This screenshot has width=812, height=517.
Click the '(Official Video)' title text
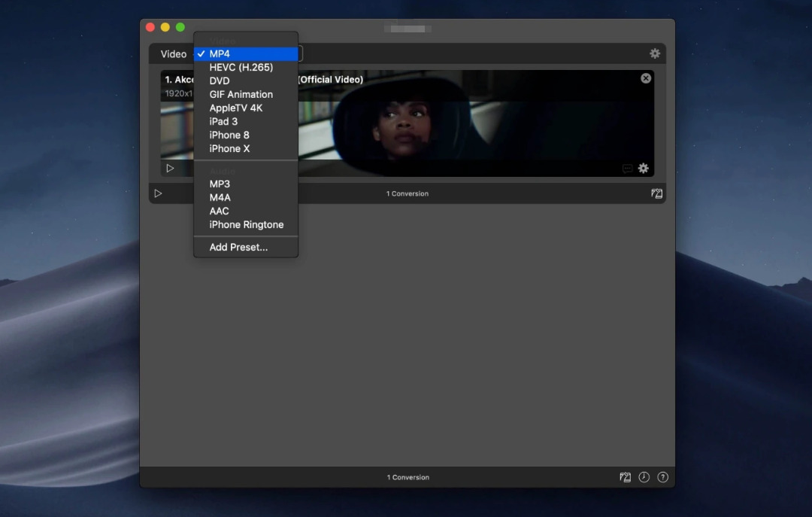point(331,79)
